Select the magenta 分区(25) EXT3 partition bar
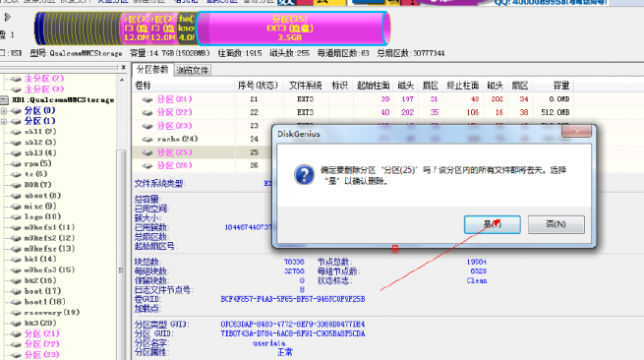Viewport: 644px width, 360px height. (292, 29)
